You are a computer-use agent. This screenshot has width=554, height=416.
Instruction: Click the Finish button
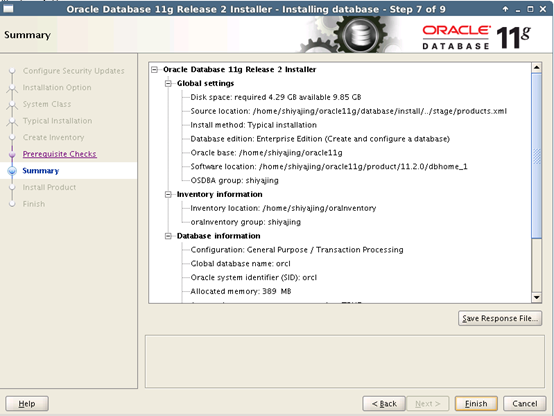tap(476, 404)
